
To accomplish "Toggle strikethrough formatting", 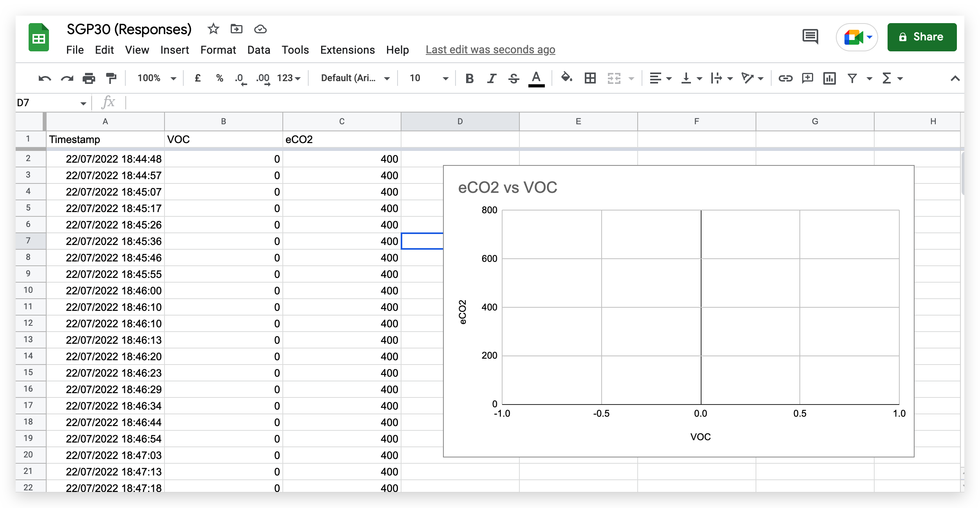I will click(x=514, y=79).
